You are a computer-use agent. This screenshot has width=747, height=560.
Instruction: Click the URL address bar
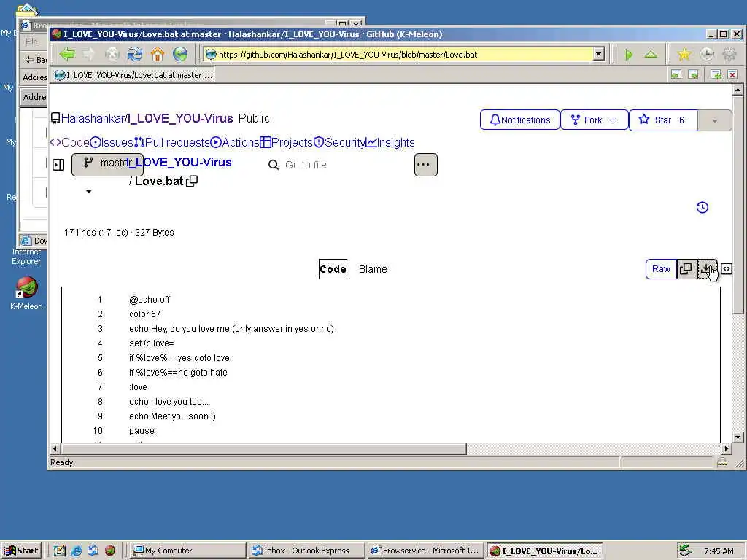click(x=399, y=54)
